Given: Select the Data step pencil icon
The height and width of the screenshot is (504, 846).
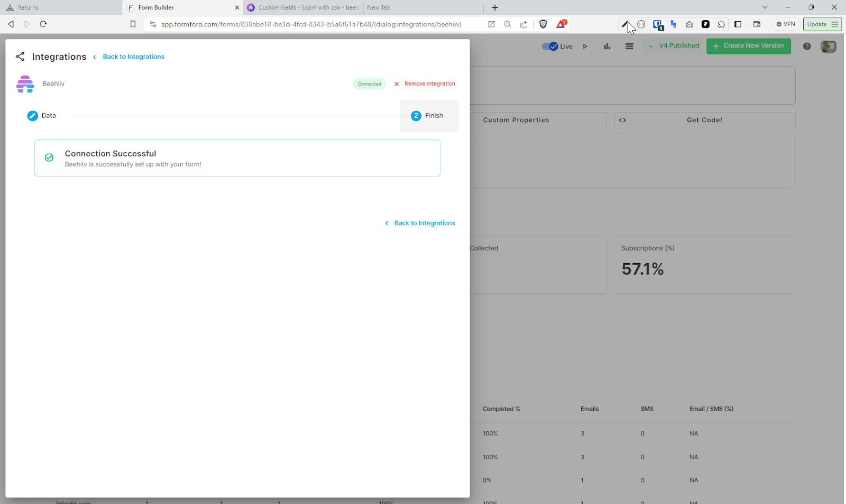Looking at the screenshot, I should pyautogui.click(x=33, y=116).
